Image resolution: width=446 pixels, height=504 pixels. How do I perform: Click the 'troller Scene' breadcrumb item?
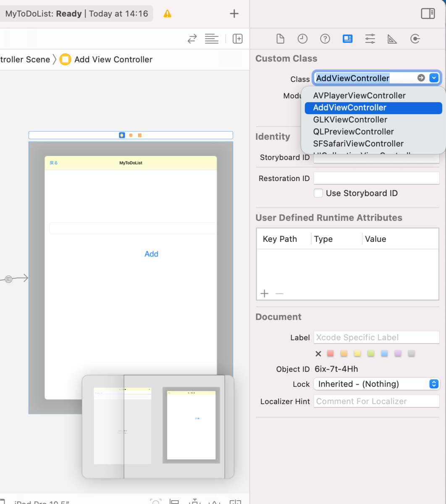pos(25,60)
